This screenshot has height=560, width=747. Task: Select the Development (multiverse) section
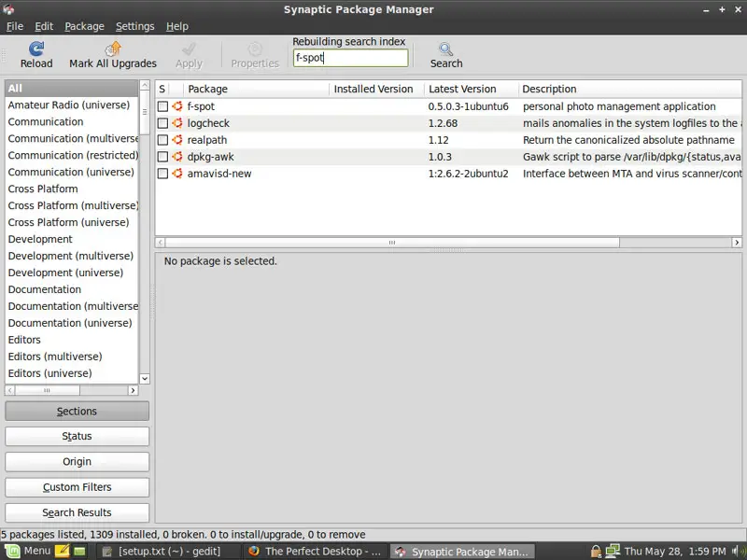[x=71, y=256]
